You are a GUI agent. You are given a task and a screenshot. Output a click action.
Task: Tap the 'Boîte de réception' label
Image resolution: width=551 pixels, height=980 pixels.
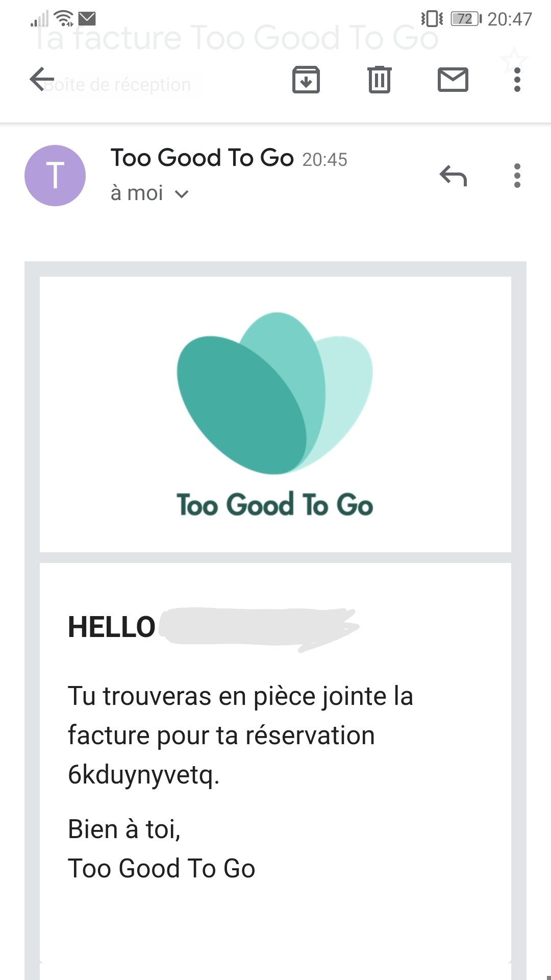(117, 85)
